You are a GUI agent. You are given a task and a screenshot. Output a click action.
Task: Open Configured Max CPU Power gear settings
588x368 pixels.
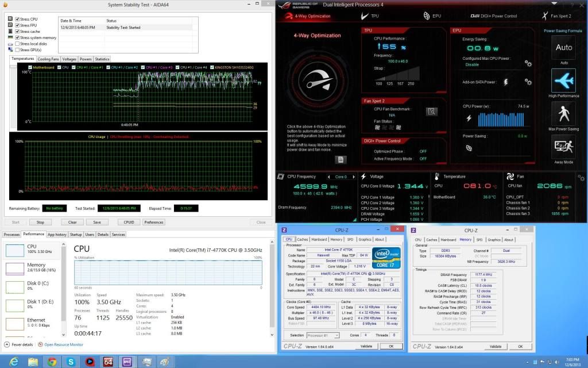[527, 63]
